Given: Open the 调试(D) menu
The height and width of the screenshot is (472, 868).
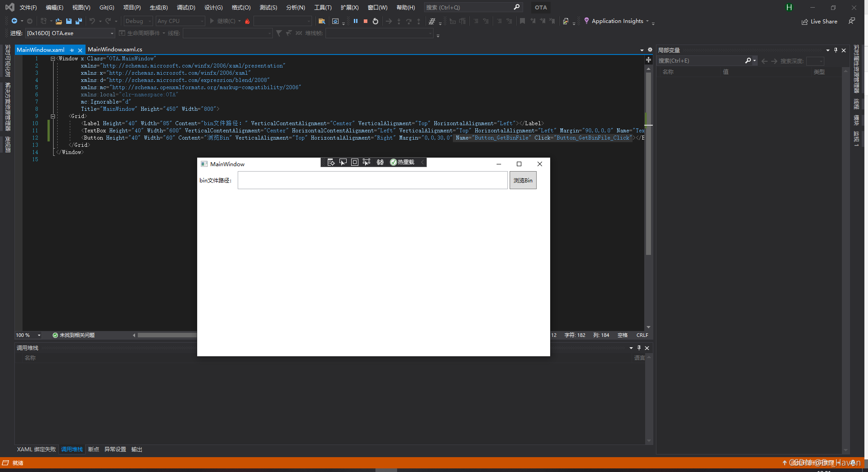Looking at the screenshot, I should pos(186,8).
